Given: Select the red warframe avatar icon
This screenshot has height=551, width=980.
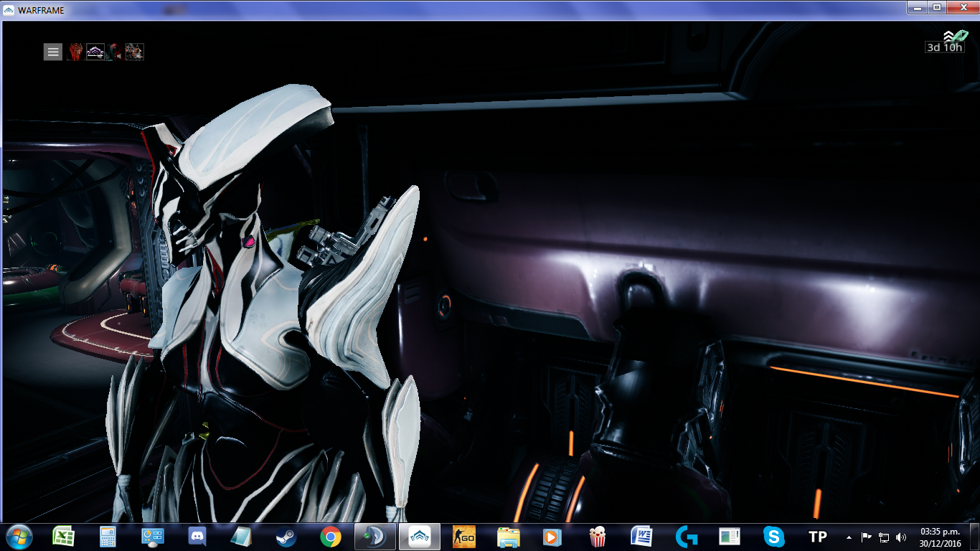Looking at the screenshot, I should (75, 52).
